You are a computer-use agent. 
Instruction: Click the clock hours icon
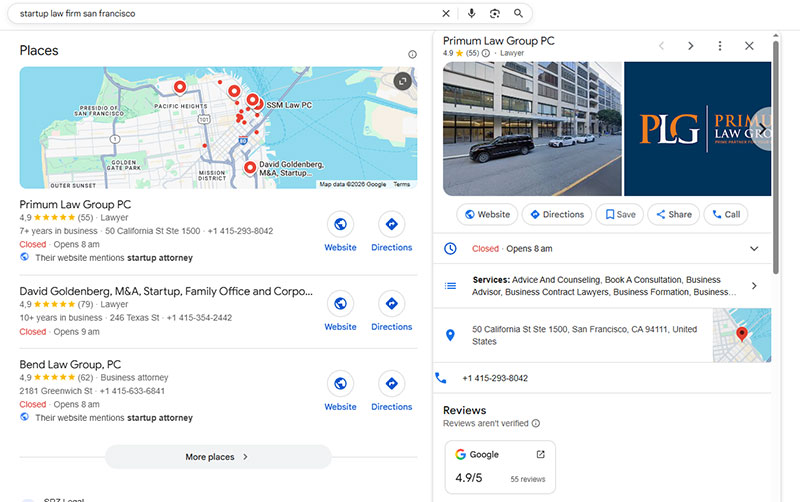click(x=450, y=248)
